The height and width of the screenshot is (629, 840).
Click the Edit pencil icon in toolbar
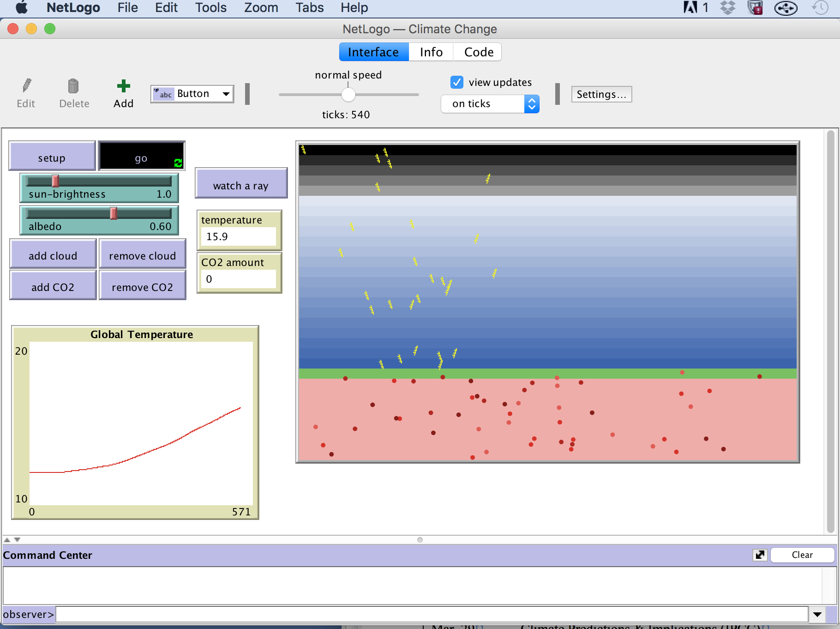tap(27, 86)
